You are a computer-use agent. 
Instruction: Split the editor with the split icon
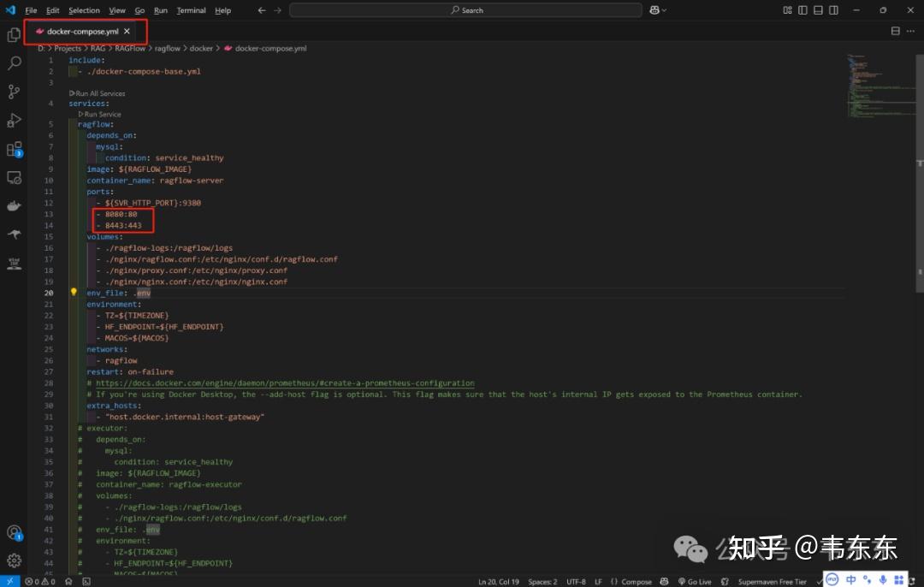coord(895,31)
